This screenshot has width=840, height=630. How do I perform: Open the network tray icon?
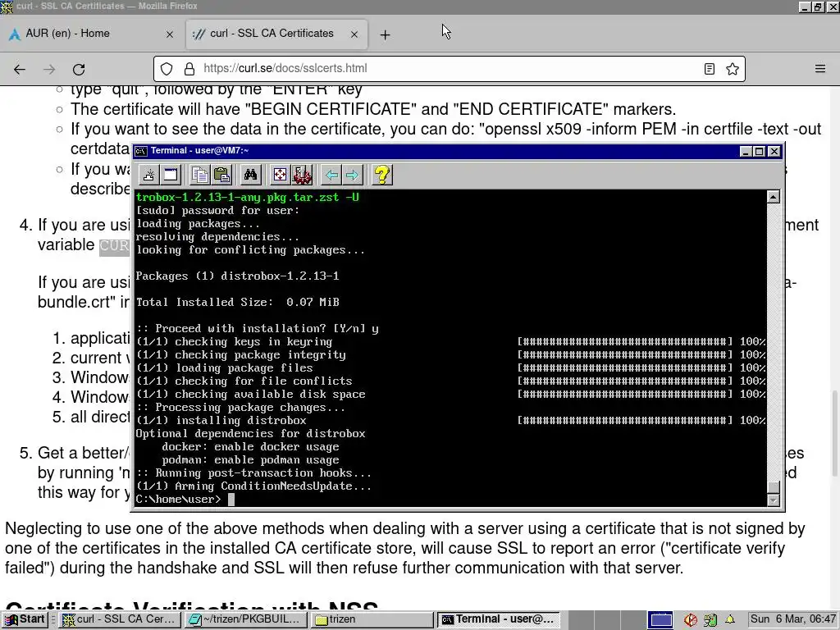coord(710,620)
